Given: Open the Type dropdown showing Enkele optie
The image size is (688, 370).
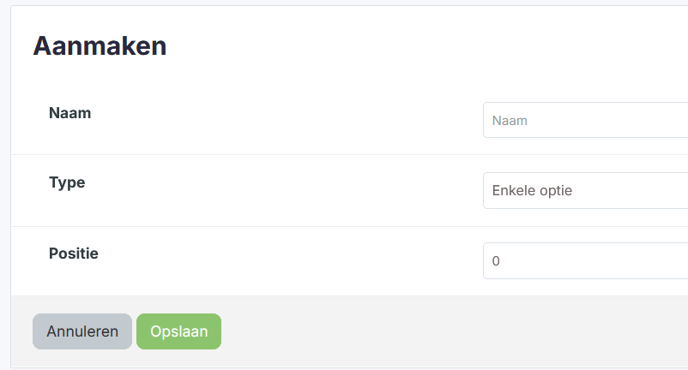Looking at the screenshot, I should click(585, 190).
